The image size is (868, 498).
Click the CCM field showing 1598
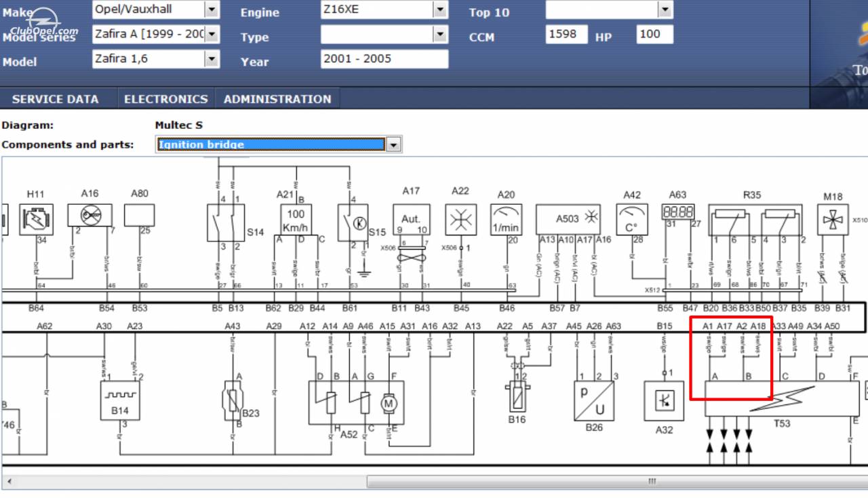point(566,34)
